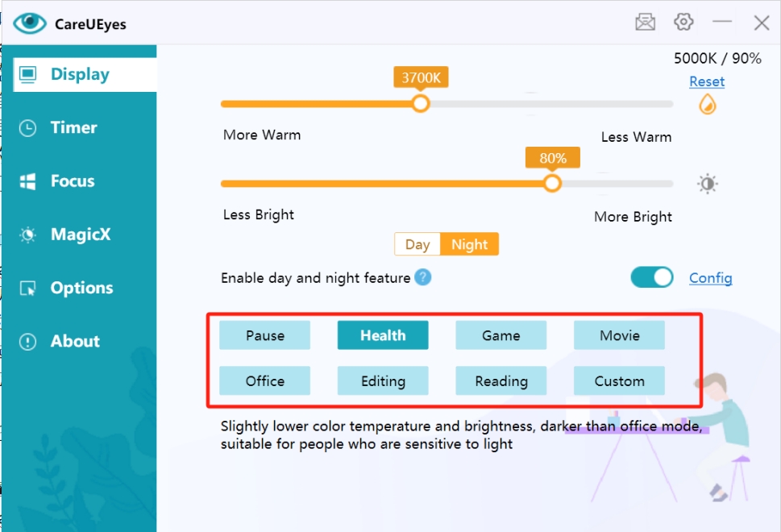
Task: Open the Config link
Action: pyautogui.click(x=710, y=278)
